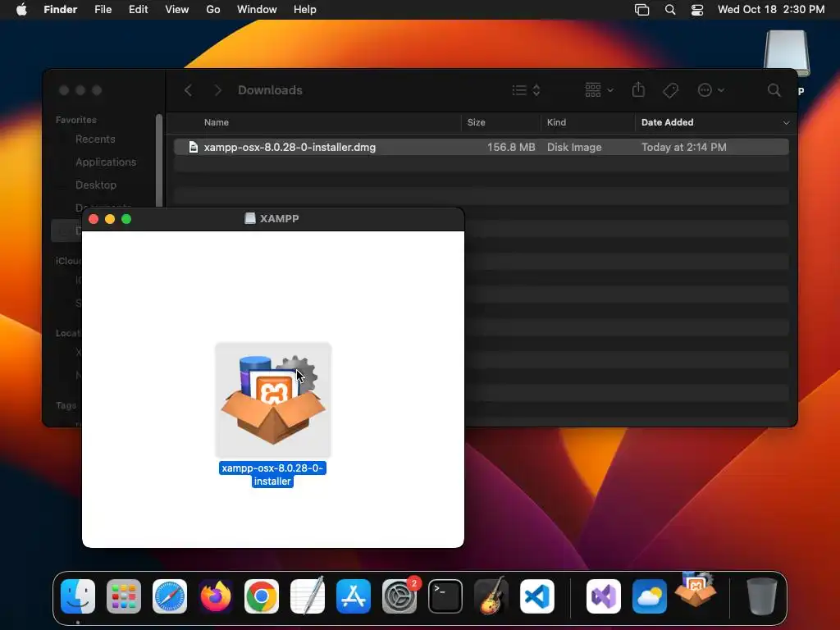
Task: Open Terminal from the Dock
Action: [x=445, y=596]
